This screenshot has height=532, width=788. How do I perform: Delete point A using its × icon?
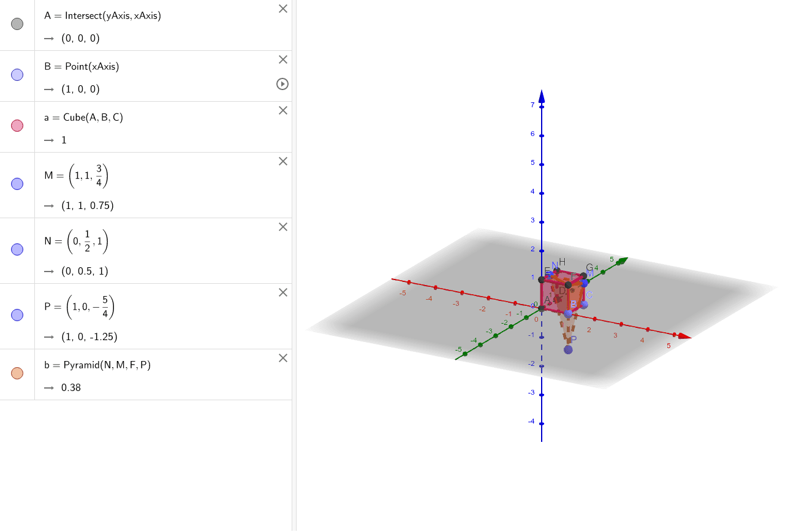tap(282, 9)
